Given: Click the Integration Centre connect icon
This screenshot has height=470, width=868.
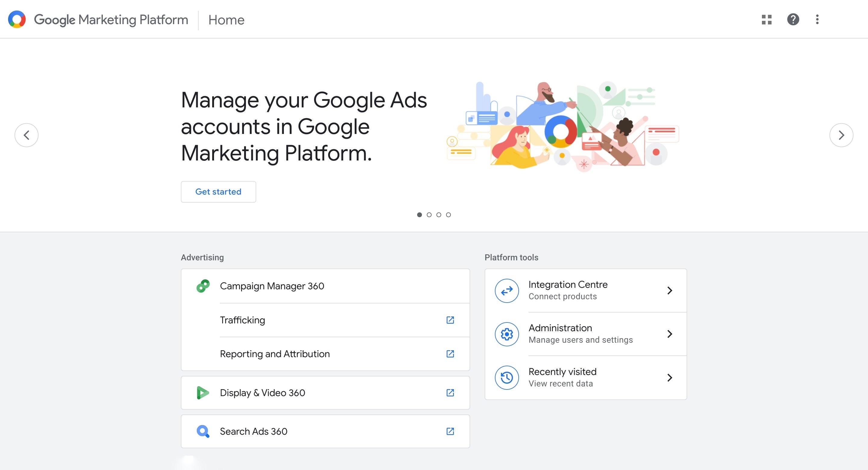Looking at the screenshot, I should [x=506, y=290].
